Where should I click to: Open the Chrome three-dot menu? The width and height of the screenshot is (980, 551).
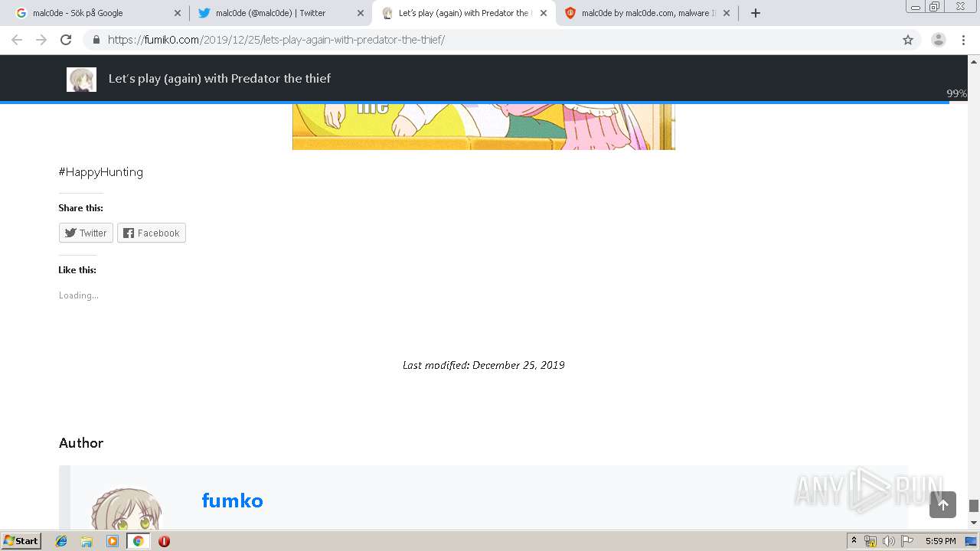click(x=963, y=40)
